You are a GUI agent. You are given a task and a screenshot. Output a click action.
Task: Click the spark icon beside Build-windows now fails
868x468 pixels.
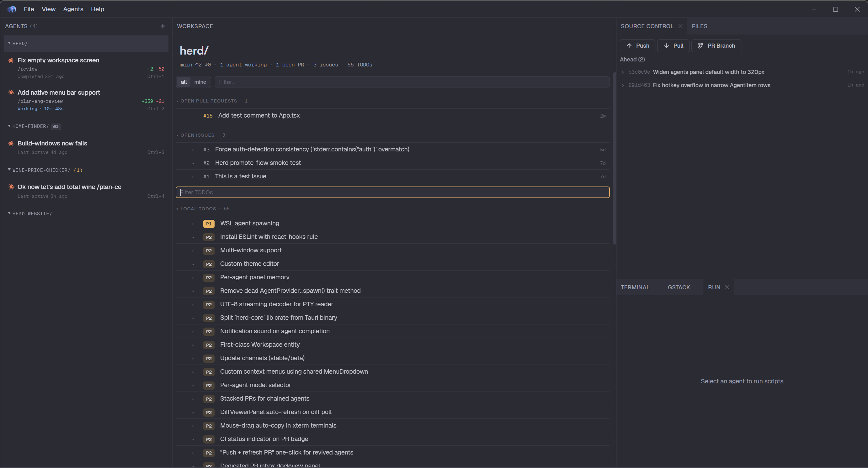pos(11,144)
